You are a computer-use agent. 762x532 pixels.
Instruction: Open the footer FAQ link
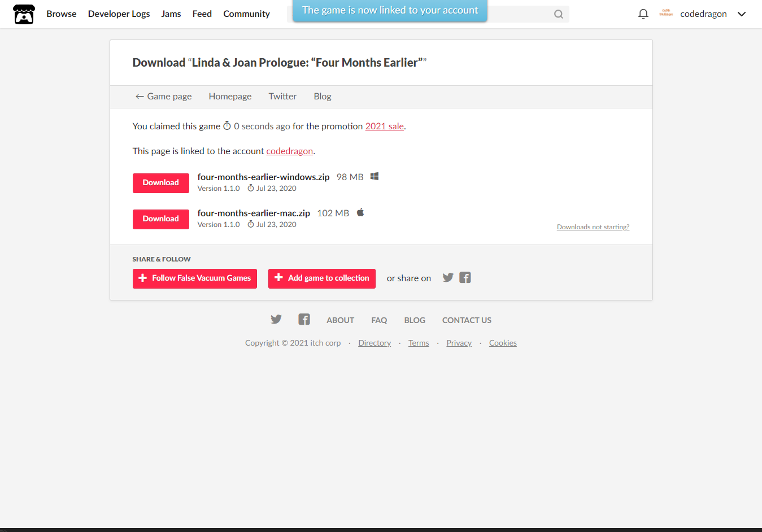379,320
